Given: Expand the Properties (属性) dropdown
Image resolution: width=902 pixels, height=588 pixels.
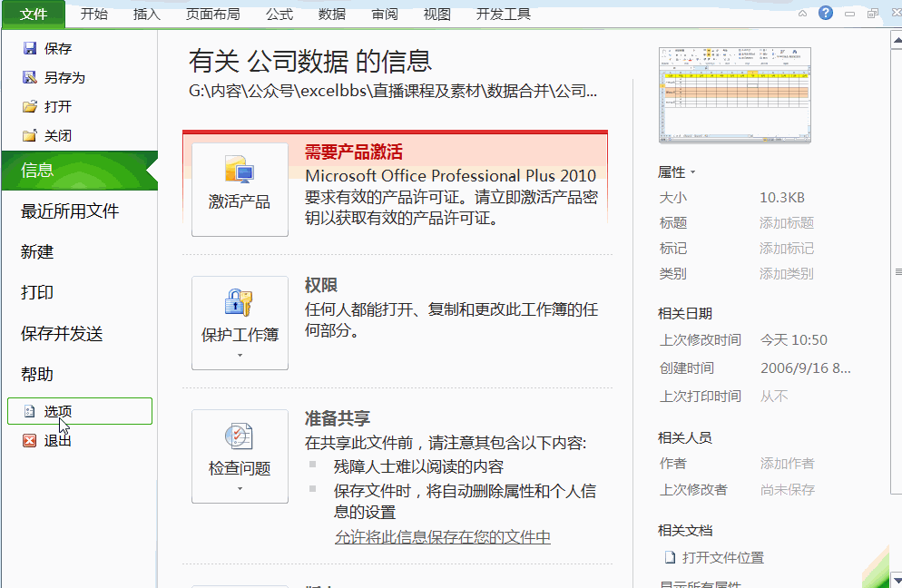Looking at the screenshot, I should pos(677,172).
